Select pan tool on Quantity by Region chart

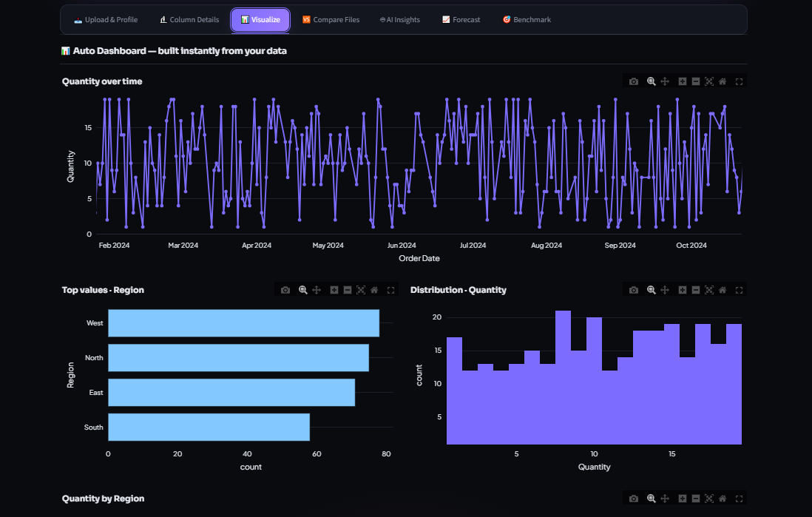tap(665, 499)
